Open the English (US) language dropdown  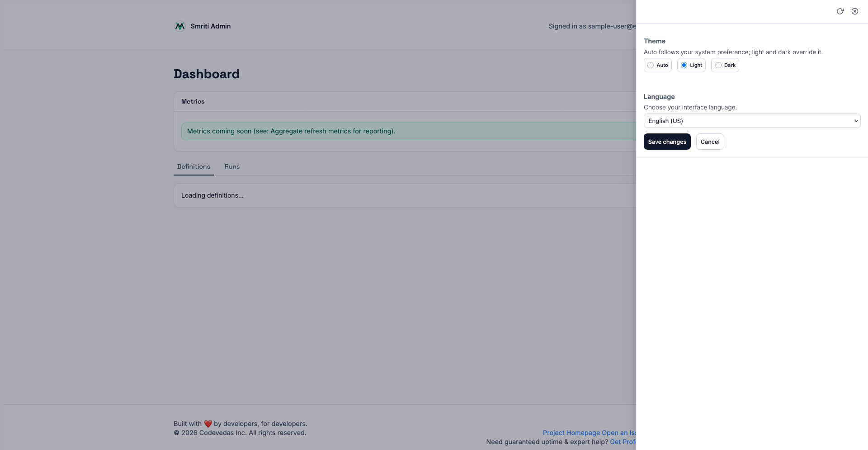[752, 121]
